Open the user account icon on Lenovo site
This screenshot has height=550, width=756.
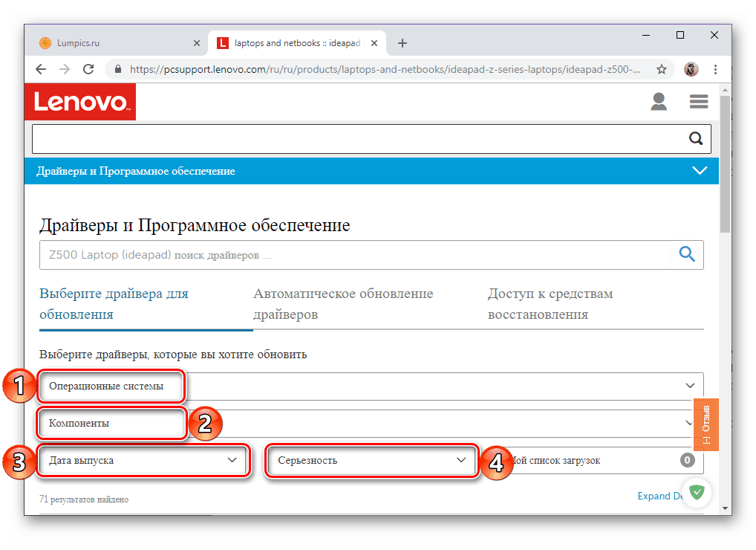tap(658, 101)
